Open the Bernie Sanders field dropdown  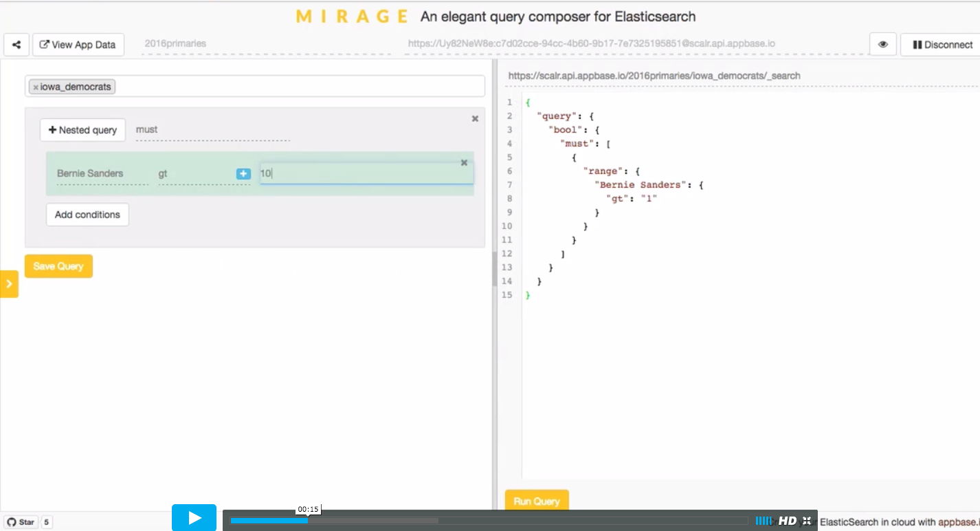tap(102, 174)
